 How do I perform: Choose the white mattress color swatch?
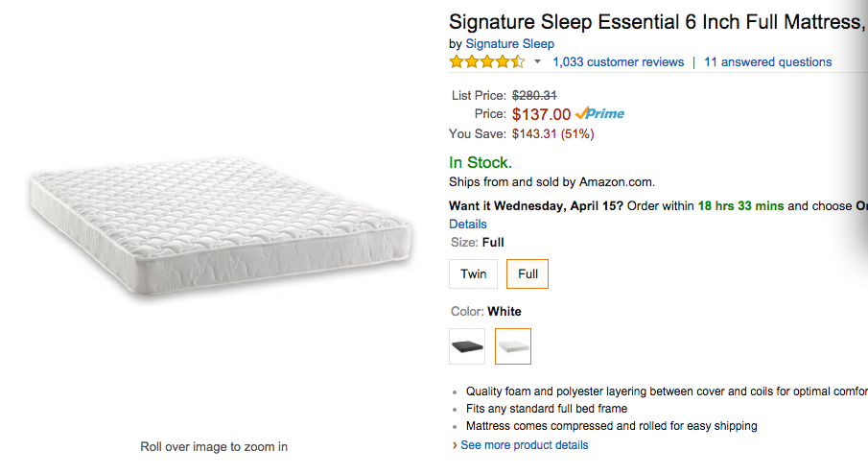513,346
